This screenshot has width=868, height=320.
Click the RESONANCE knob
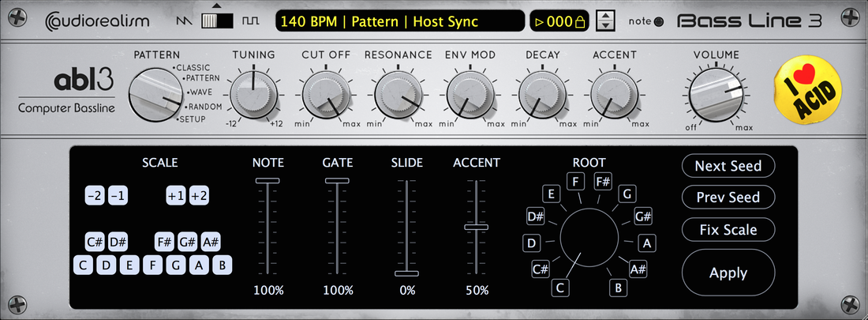point(398,96)
